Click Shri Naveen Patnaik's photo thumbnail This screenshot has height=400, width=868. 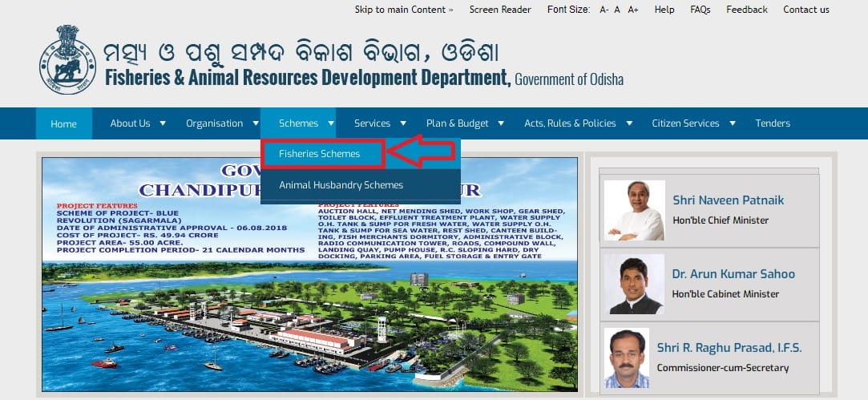pos(634,210)
